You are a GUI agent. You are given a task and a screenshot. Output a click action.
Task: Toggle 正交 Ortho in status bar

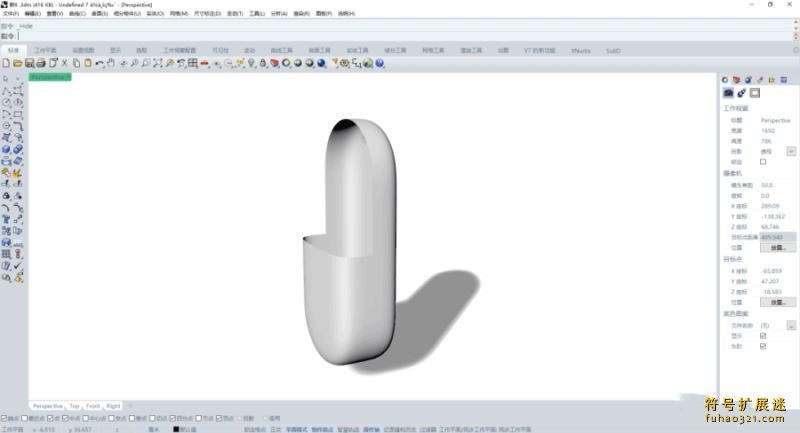pyautogui.click(x=276, y=429)
